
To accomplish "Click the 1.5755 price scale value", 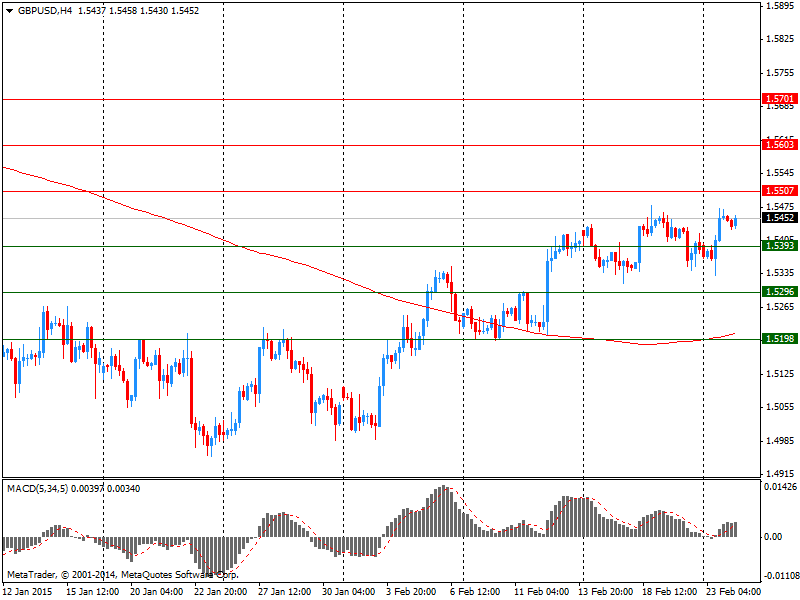I will point(781,73).
